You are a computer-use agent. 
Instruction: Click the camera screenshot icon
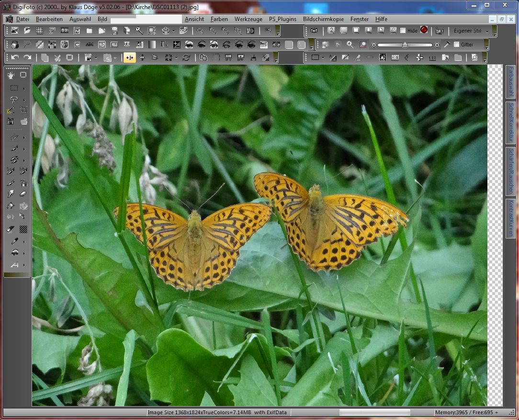click(x=314, y=31)
